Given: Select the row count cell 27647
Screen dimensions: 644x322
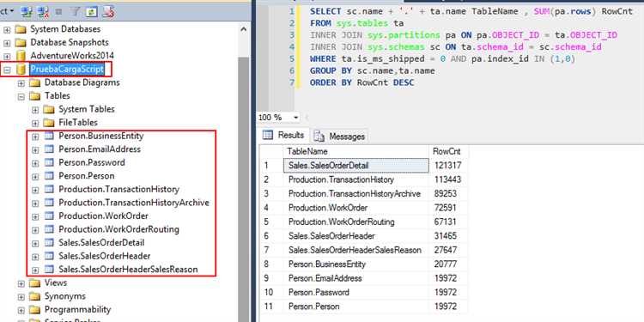Looking at the screenshot, I should click(447, 250).
